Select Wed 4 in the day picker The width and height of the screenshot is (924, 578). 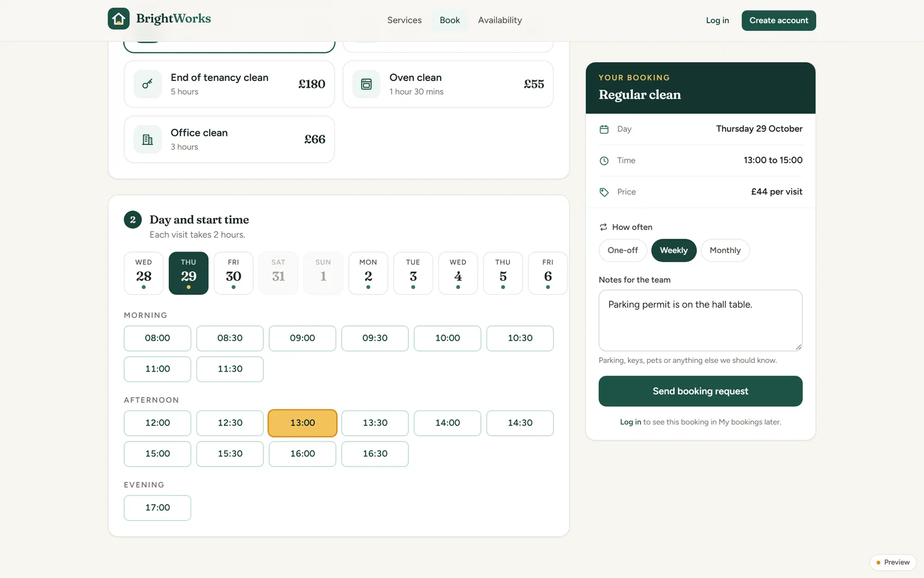coord(458,273)
